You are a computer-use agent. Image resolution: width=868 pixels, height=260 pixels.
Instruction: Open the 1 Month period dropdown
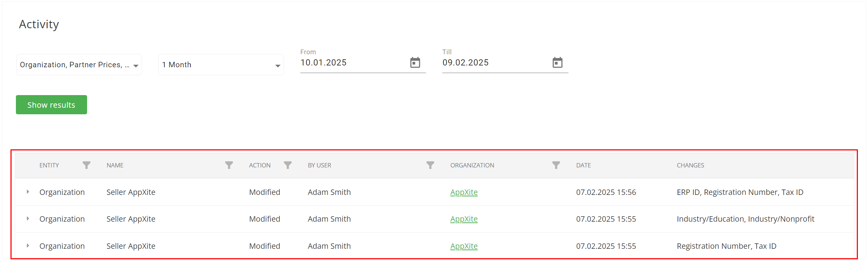[x=221, y=65]
